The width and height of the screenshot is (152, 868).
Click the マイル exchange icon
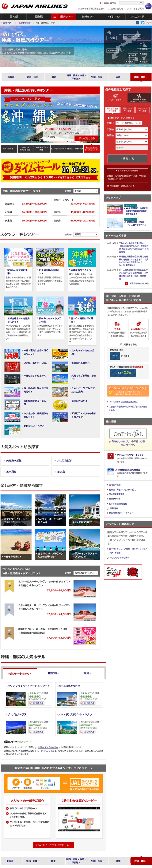click(x=117, y=324)
